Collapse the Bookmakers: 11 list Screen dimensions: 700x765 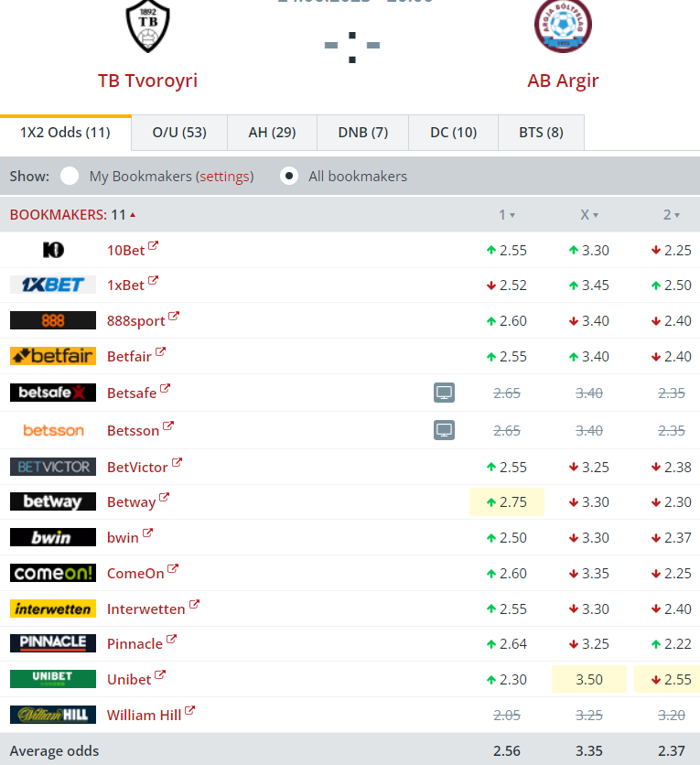click(72, 215)
